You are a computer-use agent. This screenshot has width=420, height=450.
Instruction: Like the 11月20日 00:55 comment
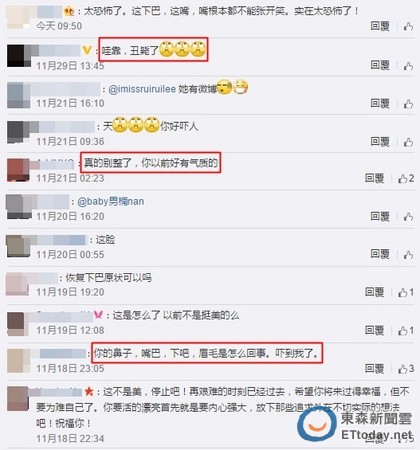pos(408,255)
